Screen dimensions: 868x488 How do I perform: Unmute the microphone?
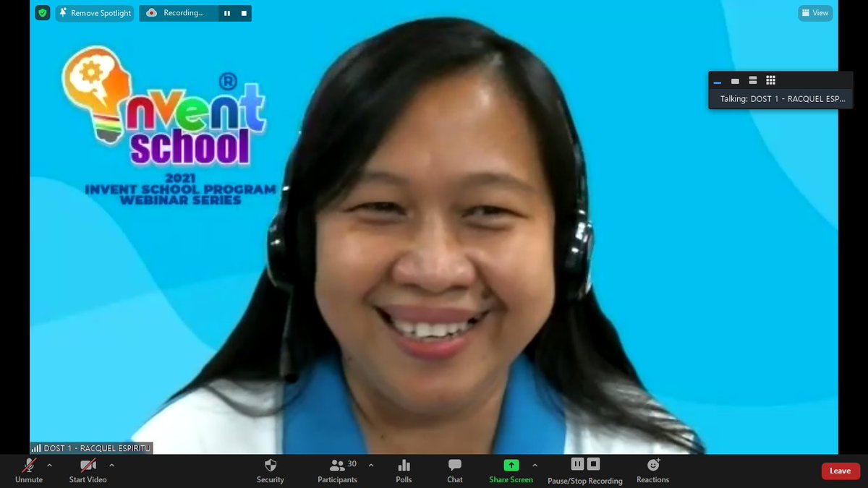29,470
